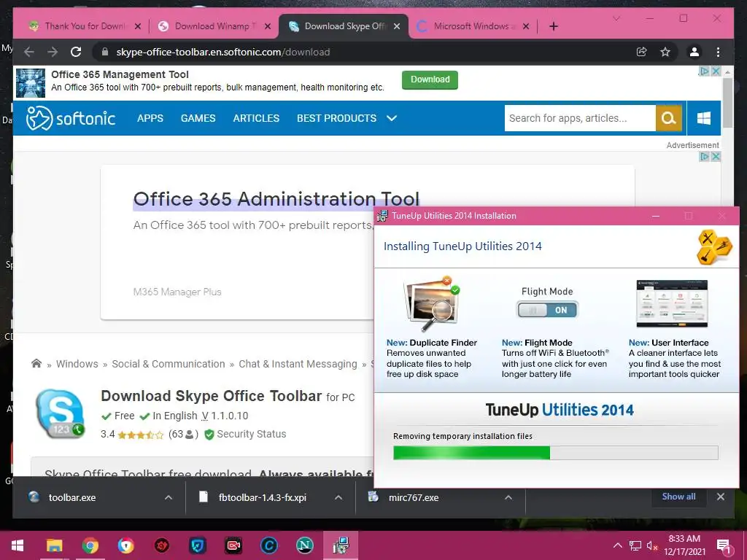This screenshot has width=747, height=560.
Task: Expand options for mirc767.exe download
Action: coord(508,497)
